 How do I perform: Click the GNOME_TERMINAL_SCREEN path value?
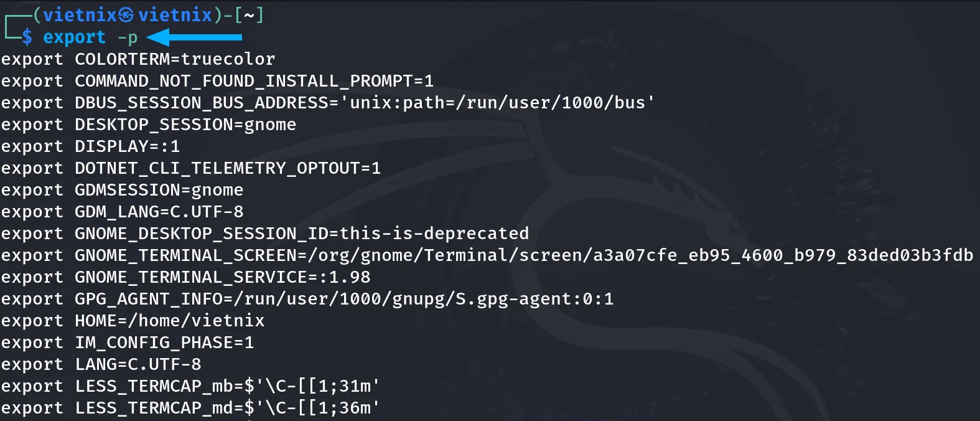[x=641, y=255]
